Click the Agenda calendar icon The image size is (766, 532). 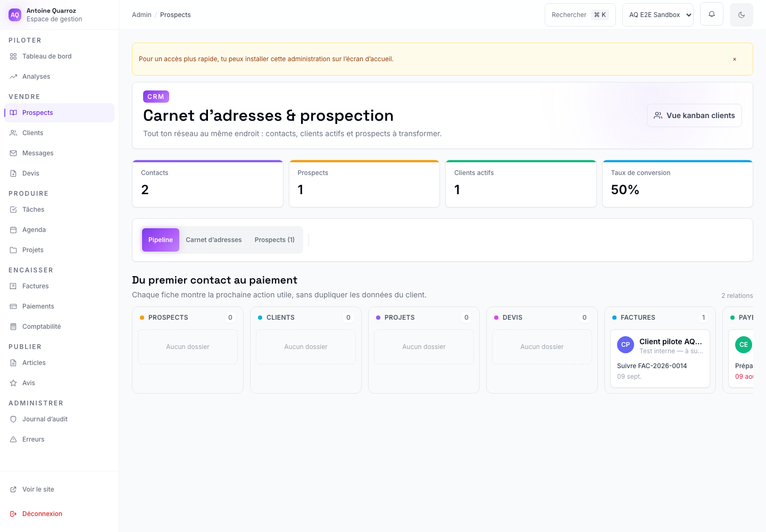tap(13, 230)
